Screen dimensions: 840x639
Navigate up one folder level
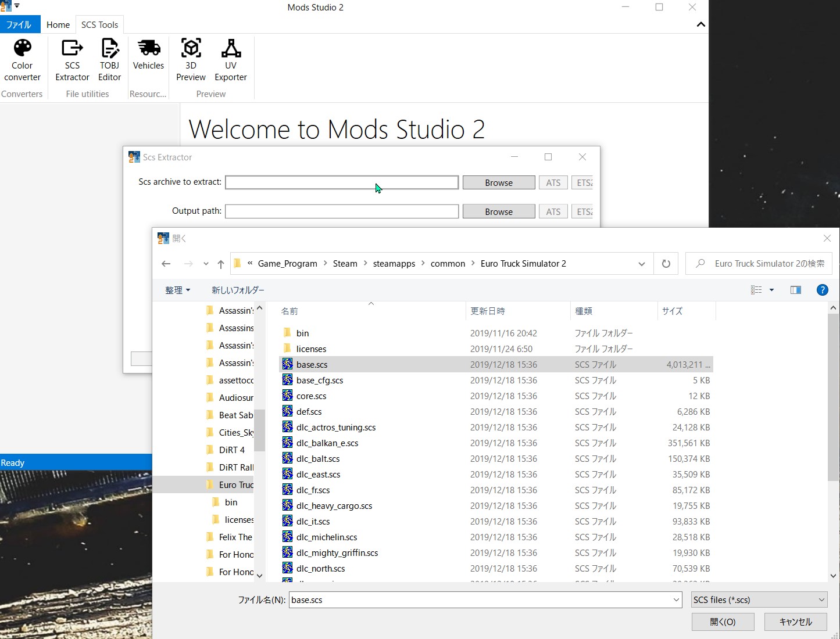tap(221, 264)
